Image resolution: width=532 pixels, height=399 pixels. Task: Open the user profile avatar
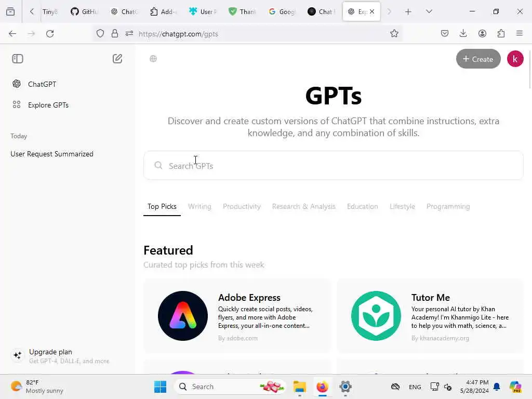coord(515,59)
